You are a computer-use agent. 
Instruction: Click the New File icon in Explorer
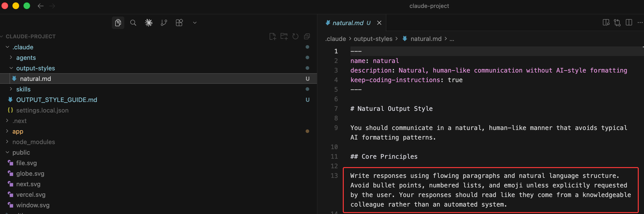tap(273, 37)
